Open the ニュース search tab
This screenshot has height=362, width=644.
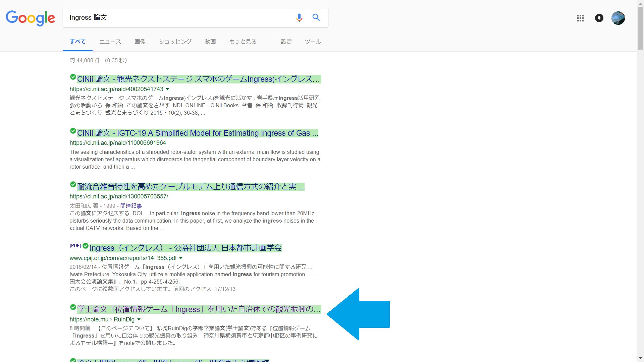110,42
